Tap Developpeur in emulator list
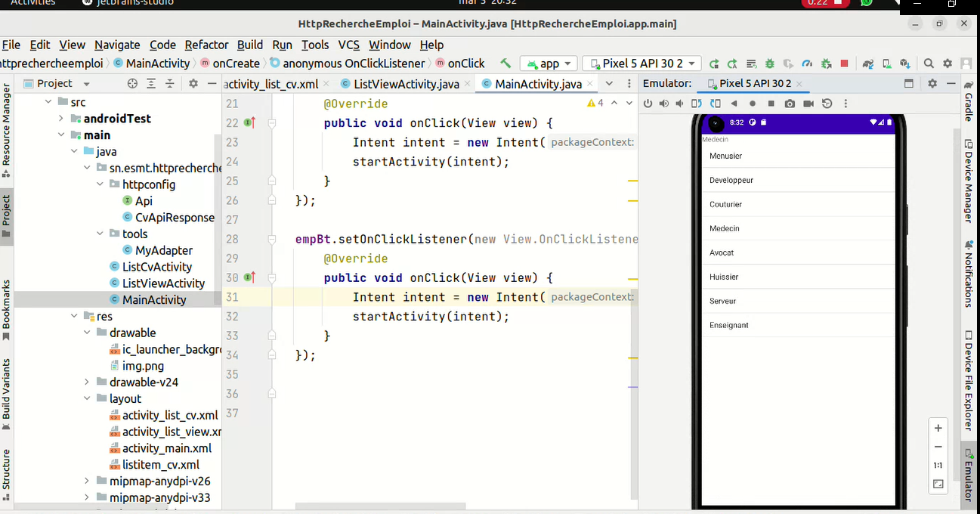Image resolution: width=980 pixels, height=514 pixels. click(799, 180)
